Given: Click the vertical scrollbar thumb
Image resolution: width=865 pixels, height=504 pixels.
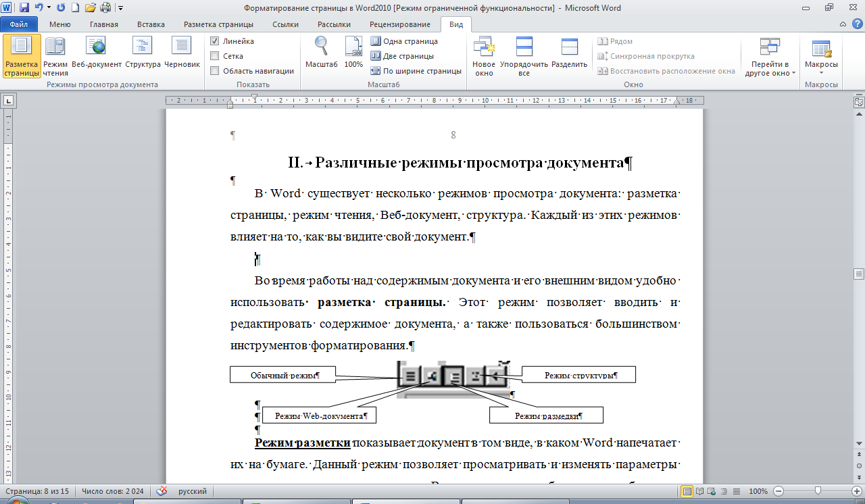Looking at the screenshot, I should pos(859,274).
